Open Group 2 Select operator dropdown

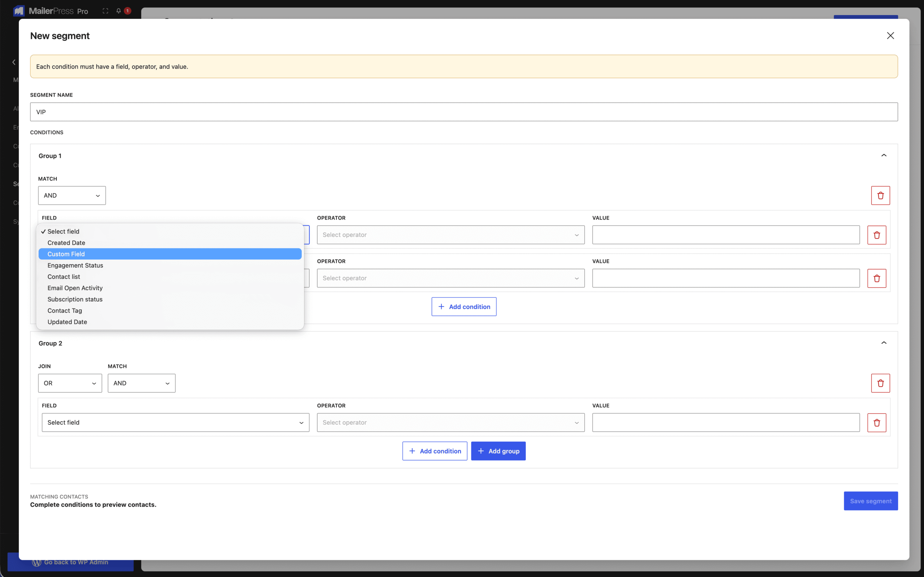(450, 422)
